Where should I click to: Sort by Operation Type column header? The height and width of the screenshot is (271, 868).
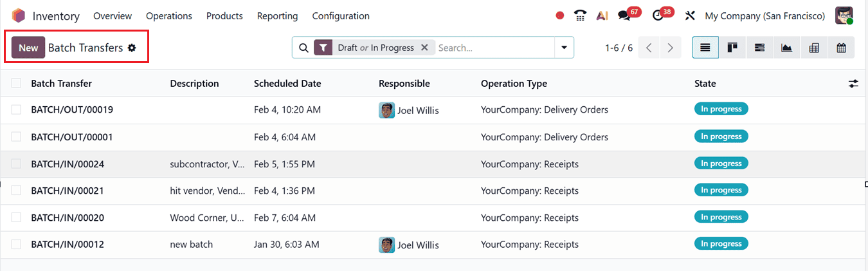tap(514, 84)
